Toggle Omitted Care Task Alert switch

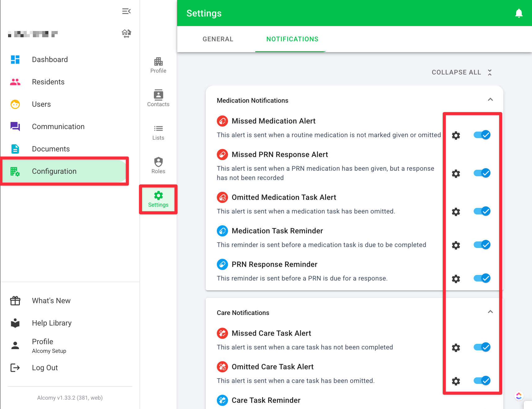(x=482, y=381)
